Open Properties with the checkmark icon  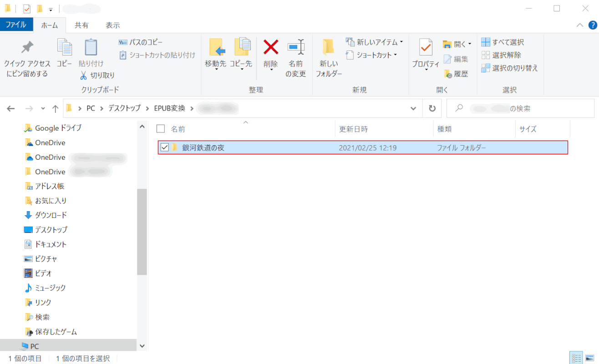pyautogui.click(x=426, y=47)
